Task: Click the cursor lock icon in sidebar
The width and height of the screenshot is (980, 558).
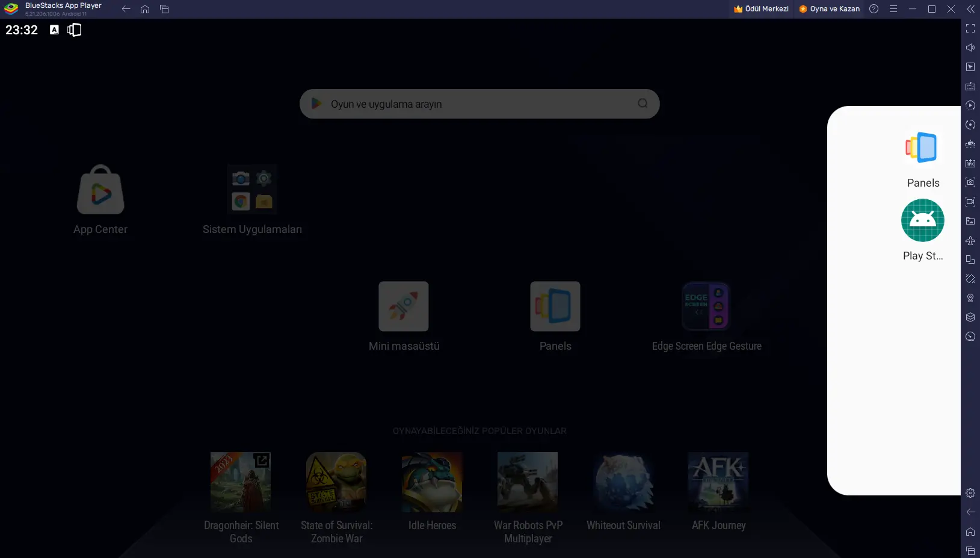Action: point(970,67)
